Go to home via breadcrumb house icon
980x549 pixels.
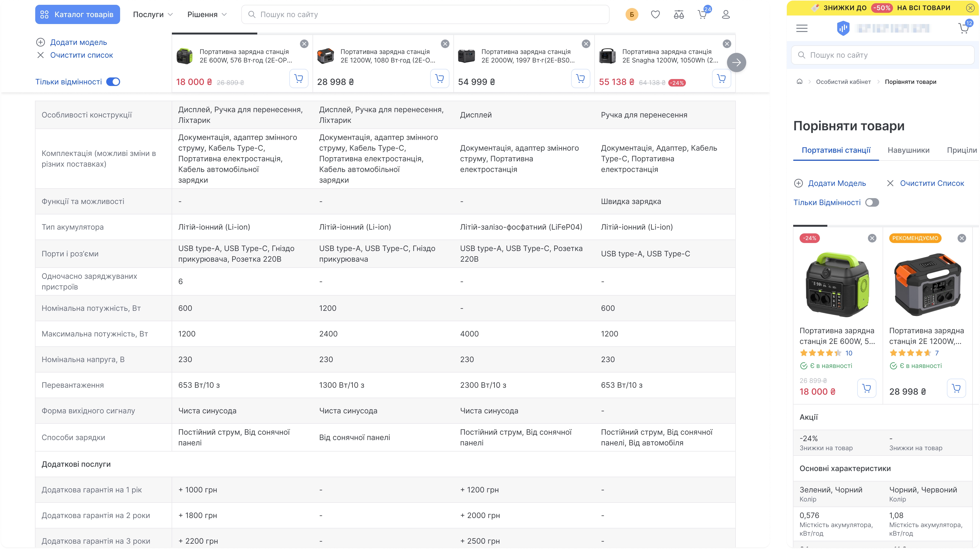[799, 81]
